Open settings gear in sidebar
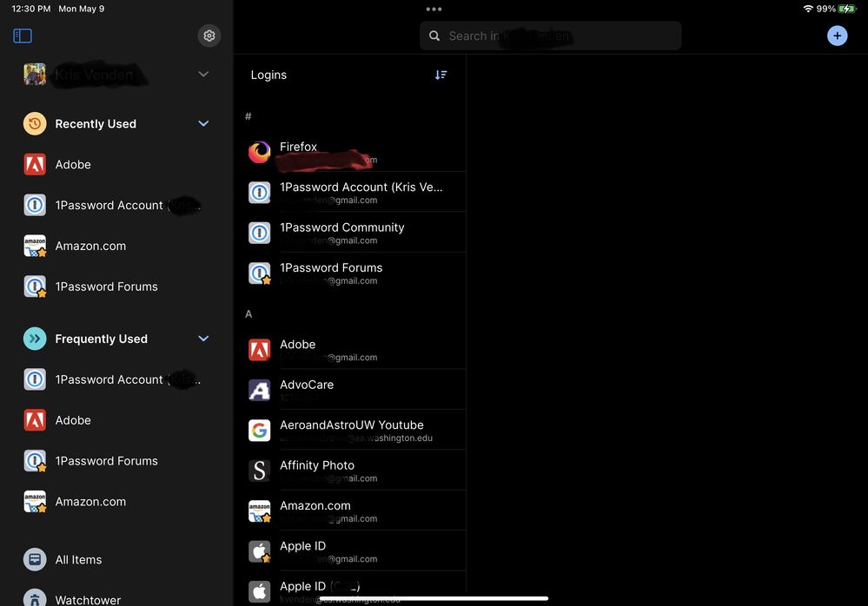This screenshot has height=606, width=868. 209,36
